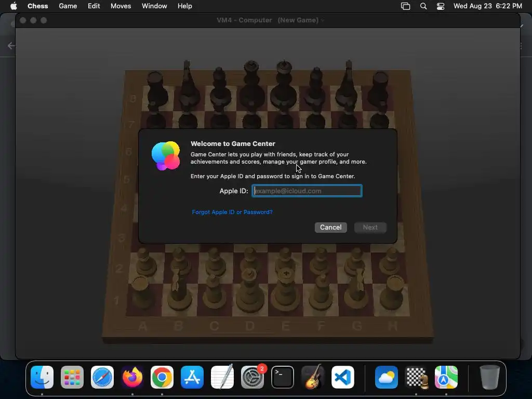Open Finder from the dock
Image resolution: width=532 pixels, height=399 pixels.
(42, 377)
